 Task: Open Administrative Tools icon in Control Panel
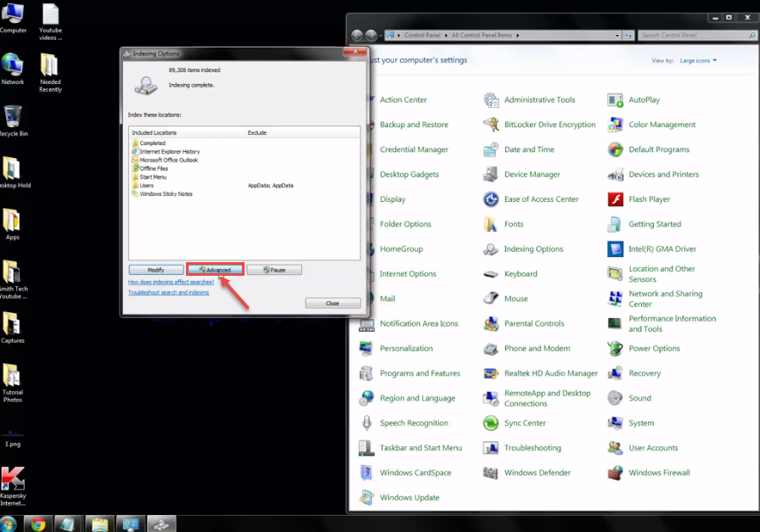click(491, 100)
